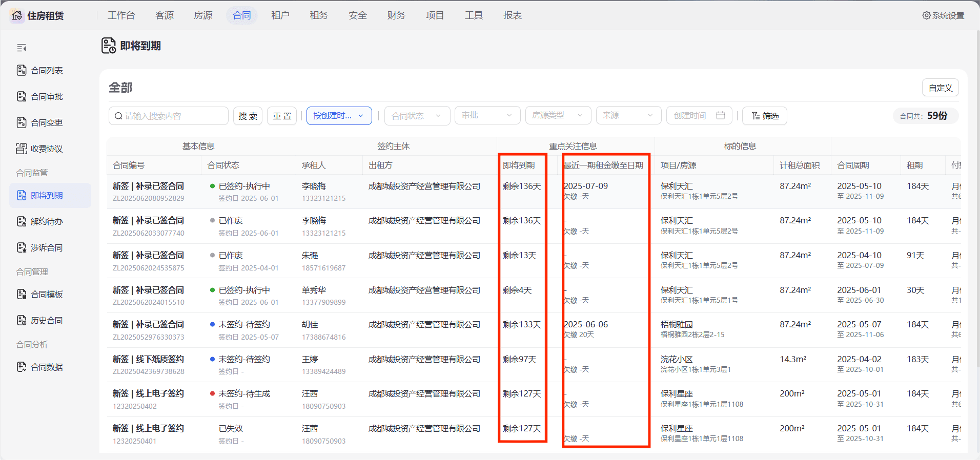Open contract ZL2025062024015510
Viewport: 980px width, 460px height.
pyautogui.click(x=149, y=302)
